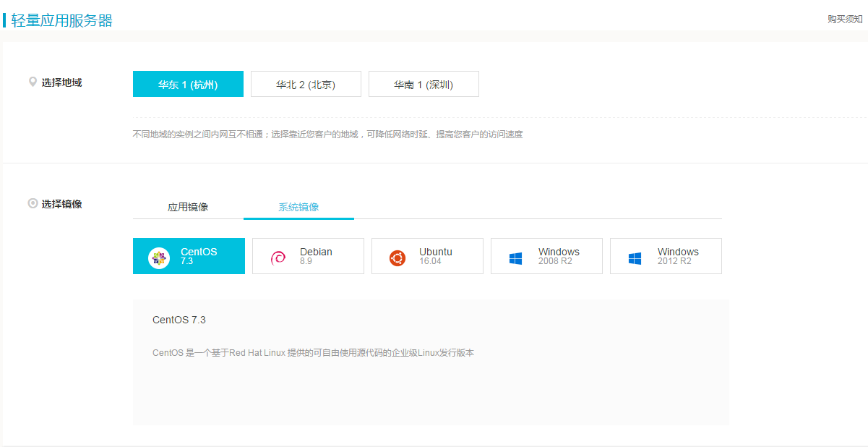This screenshot has height=447, width=868.
Task: Select region 华东 1 (杭州)
Action: [x=188, y=84]
